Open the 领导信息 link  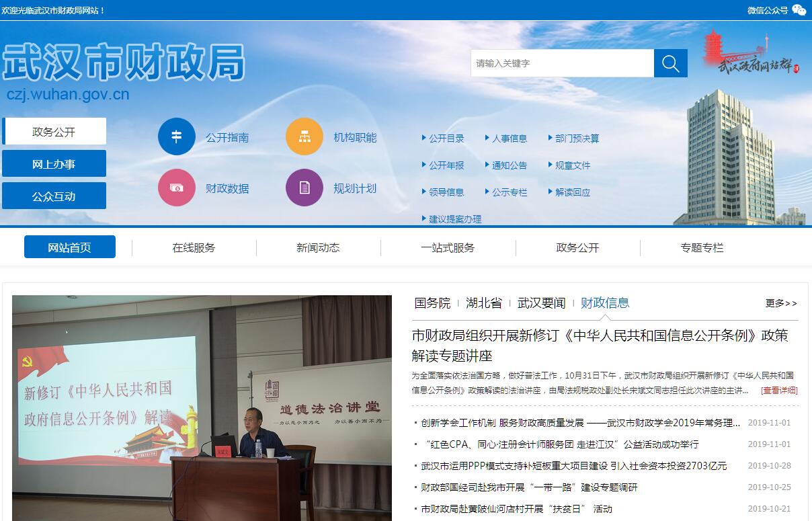pyautogui.click(x=446, y=192)
